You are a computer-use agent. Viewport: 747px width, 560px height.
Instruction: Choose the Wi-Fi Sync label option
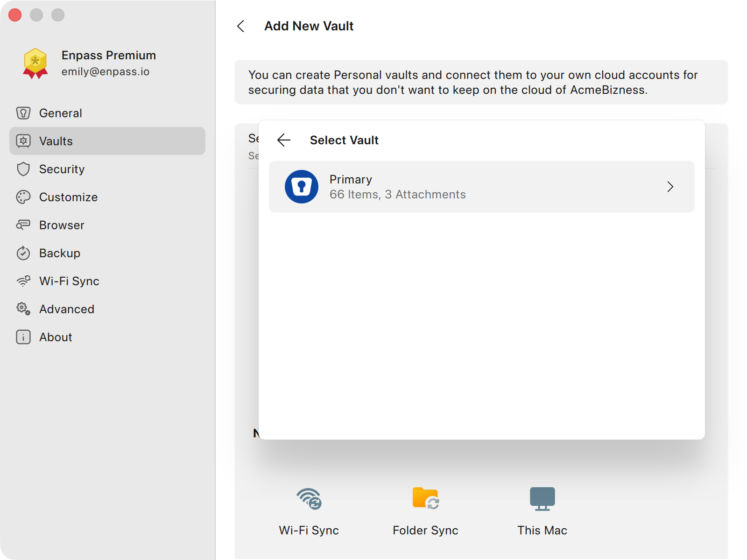pyautogui.click(x=309, y=531)
